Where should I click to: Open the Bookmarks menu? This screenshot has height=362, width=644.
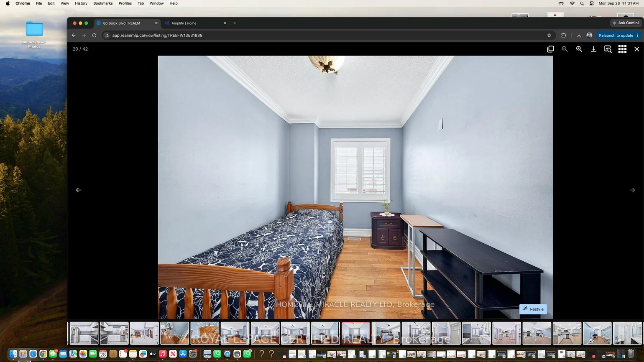(x=103, y=3)
